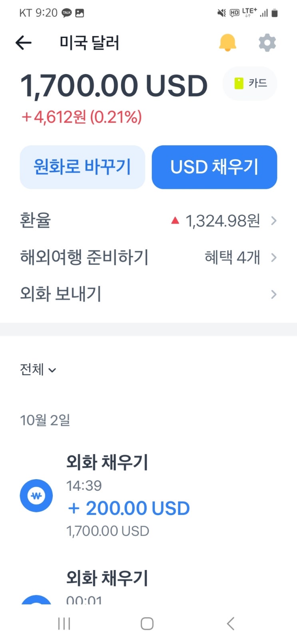Tap the back arrow icon
The image size is (297, 644).
pos(23,42)
